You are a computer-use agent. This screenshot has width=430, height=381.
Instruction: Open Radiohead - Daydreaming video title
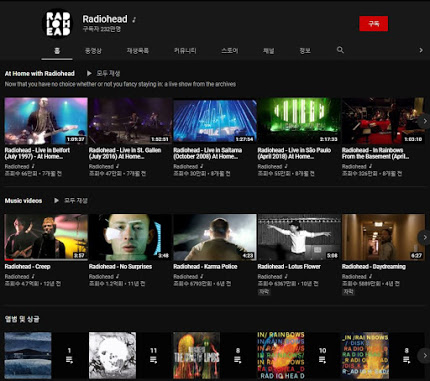[x=374, y=267]
